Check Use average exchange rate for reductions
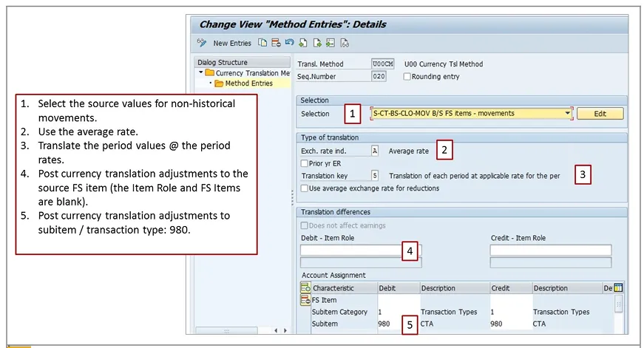644x348 pixels. point(305,188)
